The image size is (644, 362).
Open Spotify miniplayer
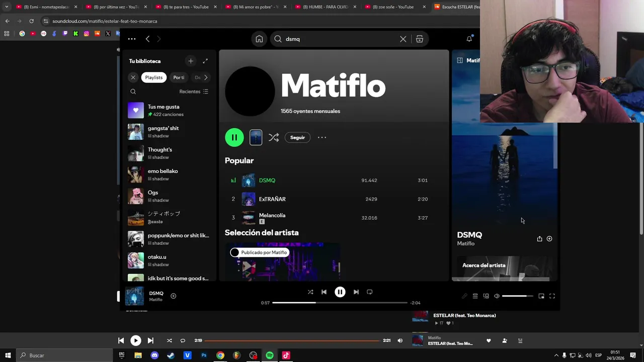click(541, 296)
